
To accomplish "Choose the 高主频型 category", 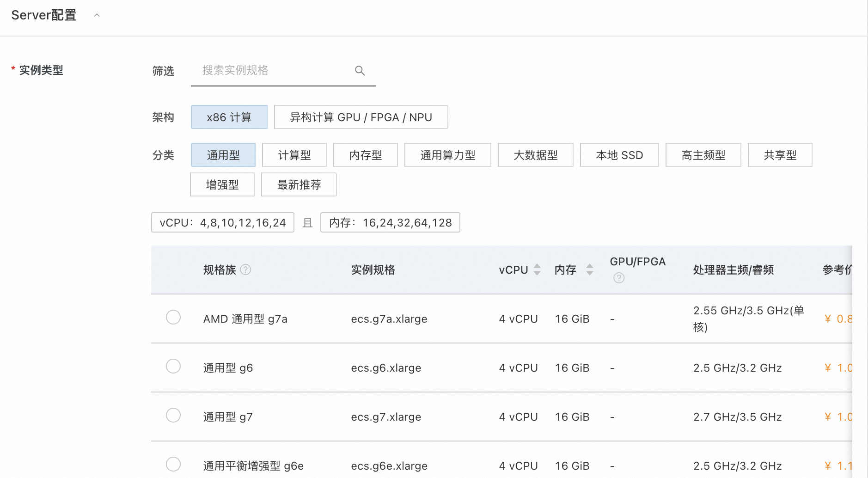I will [x=703, y=155].
